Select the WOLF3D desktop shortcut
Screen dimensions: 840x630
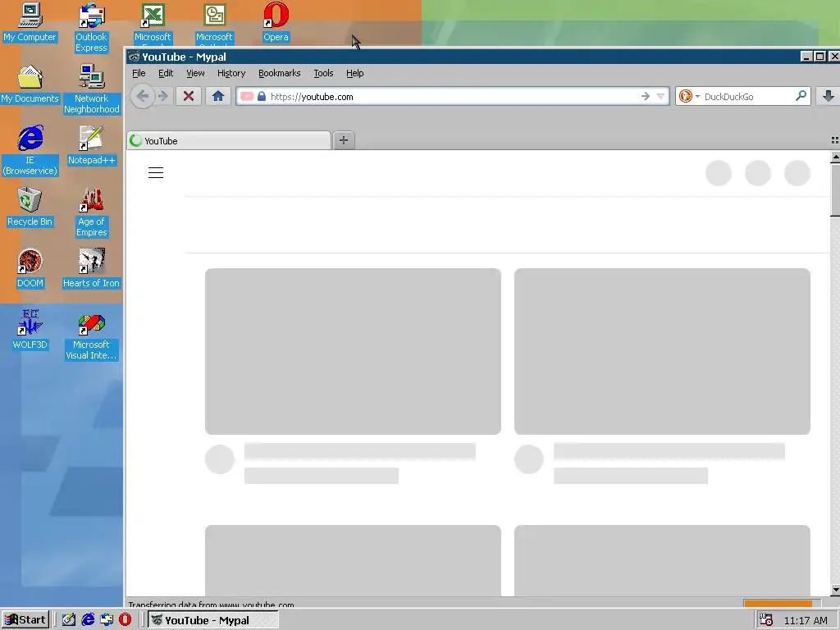[30, 330]
